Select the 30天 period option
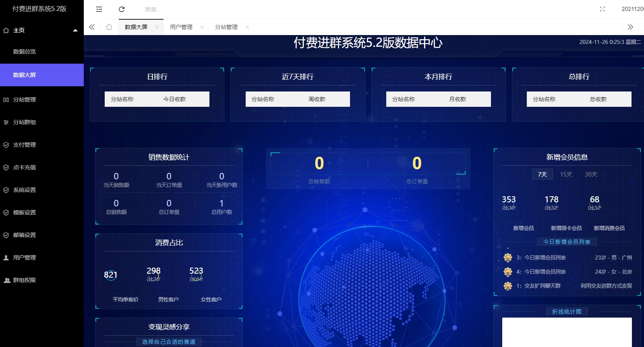The image size is (644, 347). 591,175
